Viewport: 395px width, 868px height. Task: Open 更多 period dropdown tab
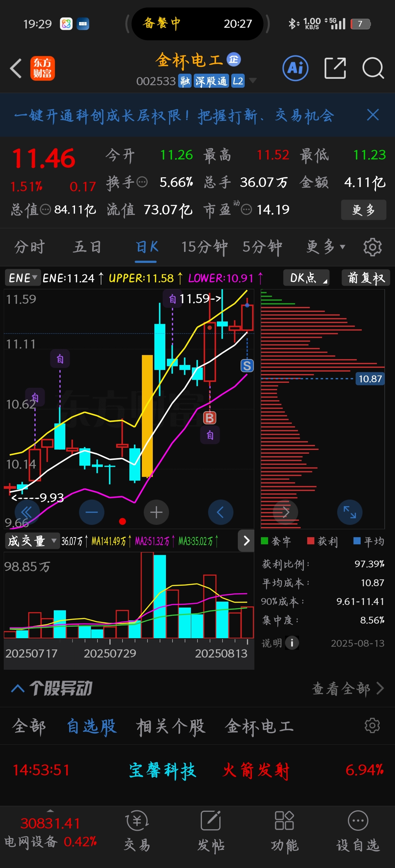(326, 247)
